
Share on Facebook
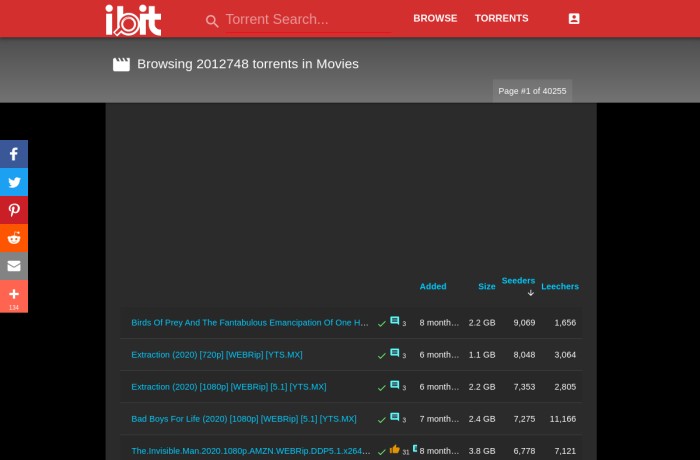[x=14, y=154]
